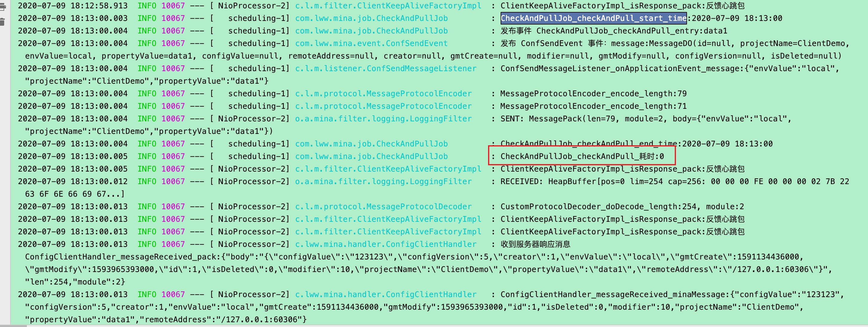Click the 18:13:00.012 timestamp
The height and width of the screenshot is (327, 868).
click(99, 181)
